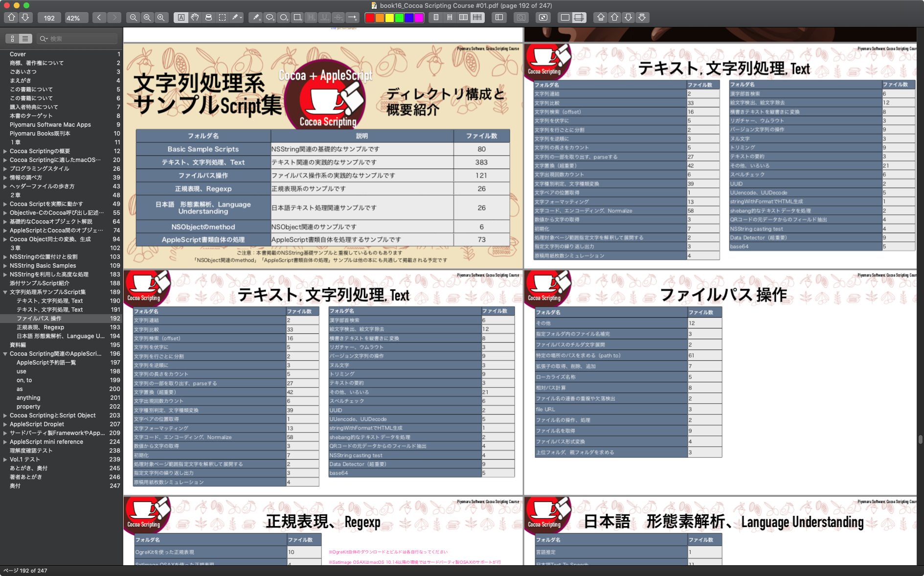Add a box annotation
924x576 pixels.
297,18
